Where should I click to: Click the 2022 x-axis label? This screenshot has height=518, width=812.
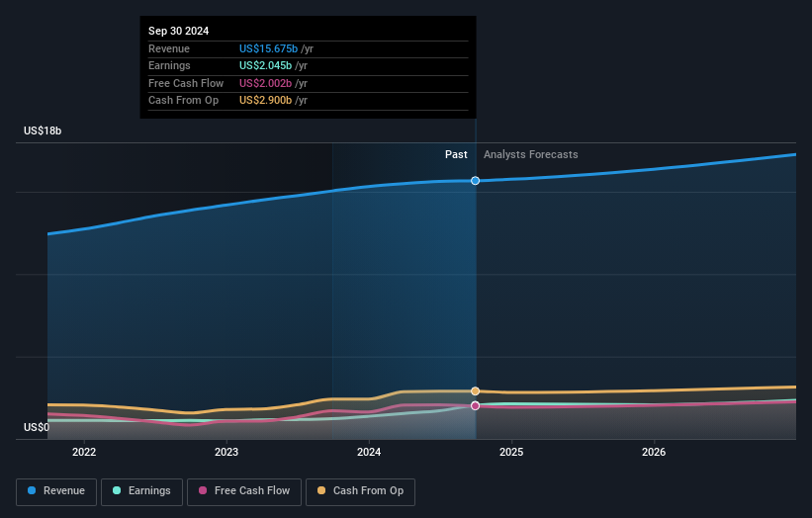pyautogui.click(x=84, y=453)
